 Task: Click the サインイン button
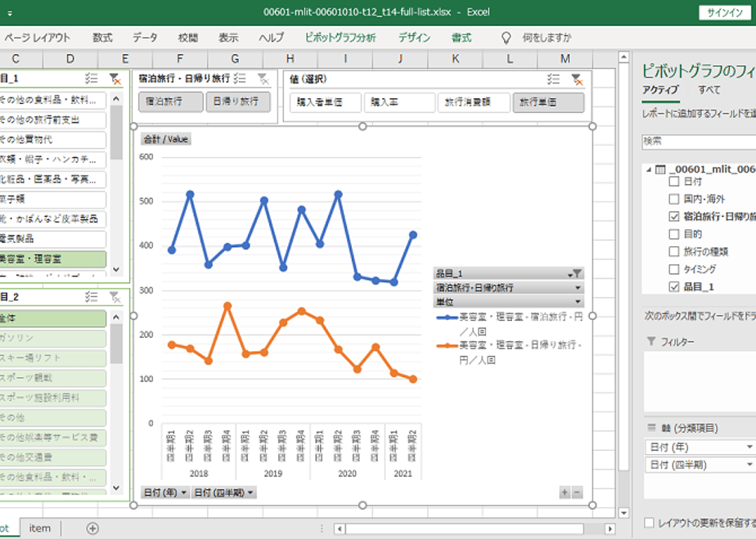(x=725, y=12)
